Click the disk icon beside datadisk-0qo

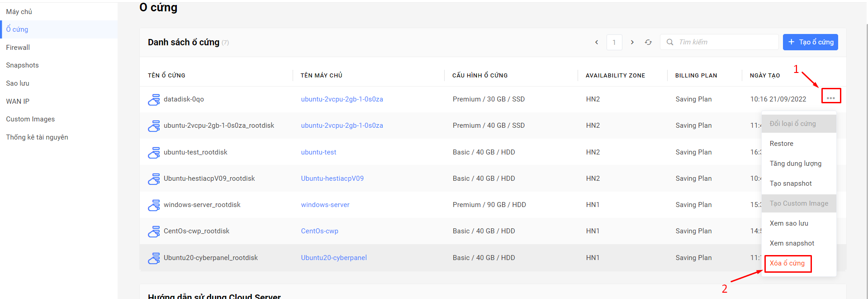pyautogui.click(x=154, y=100)
